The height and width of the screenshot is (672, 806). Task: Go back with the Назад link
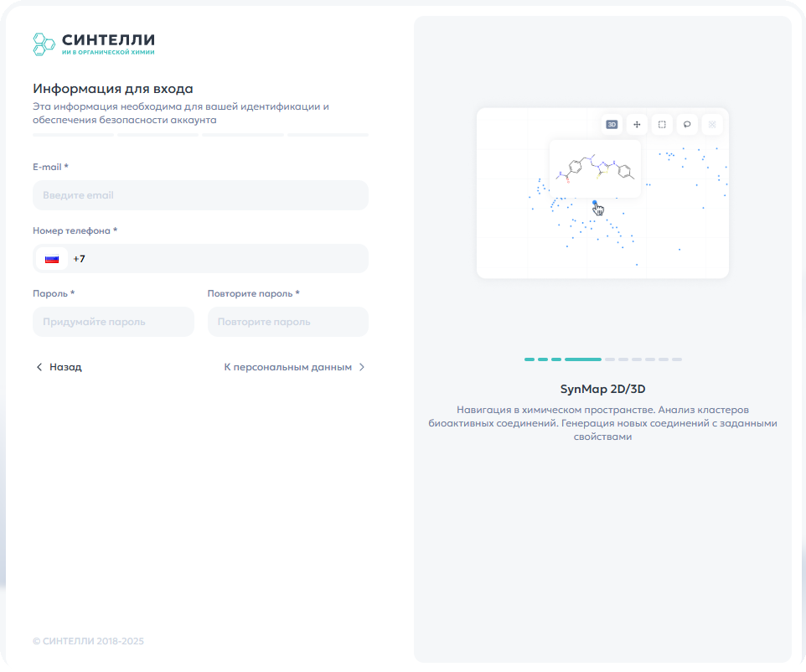pos(59,367)
